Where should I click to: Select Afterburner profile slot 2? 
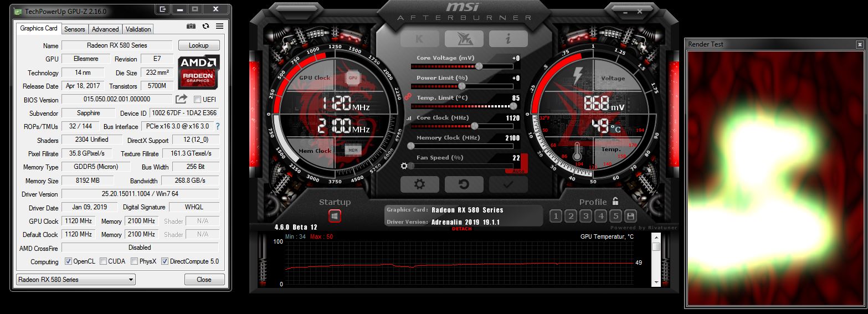tap(571, 216)
